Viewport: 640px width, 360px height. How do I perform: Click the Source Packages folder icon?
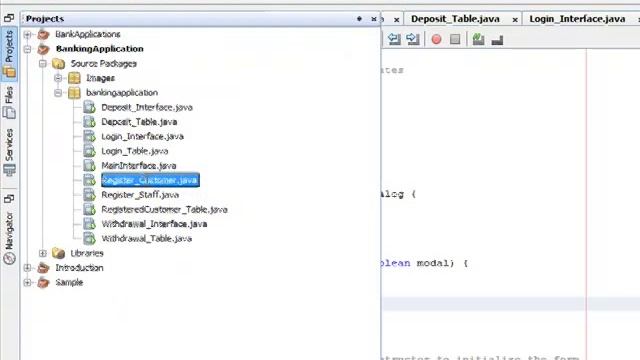point(58,64)
